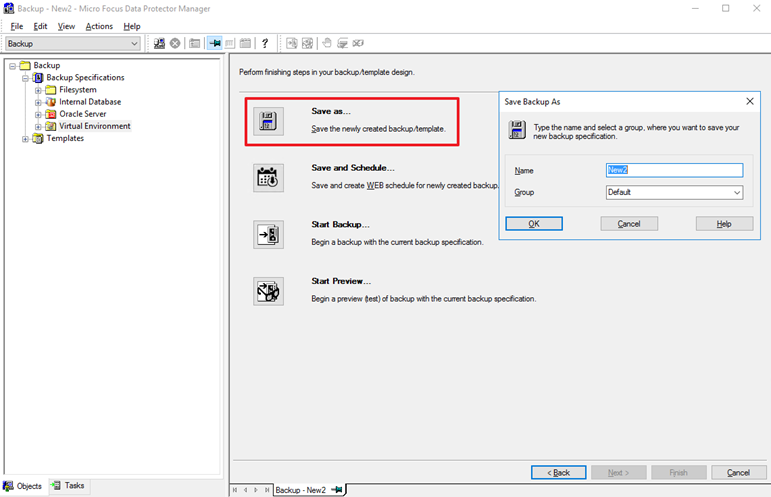Viewport: 771px width, 497px height.
Task: Click the Back wizard button
Action: [x=559, y=472]
